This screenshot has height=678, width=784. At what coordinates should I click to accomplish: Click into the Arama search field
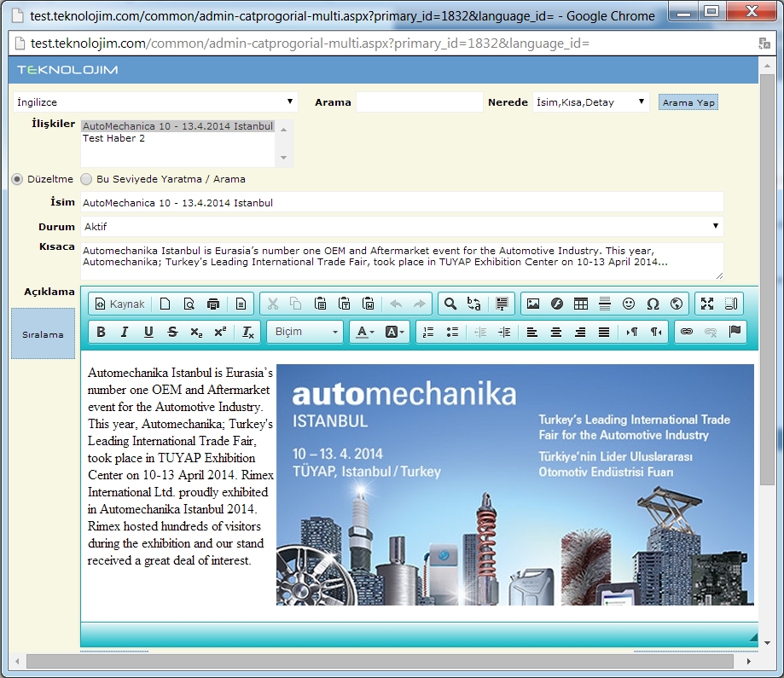pos(419,102)
